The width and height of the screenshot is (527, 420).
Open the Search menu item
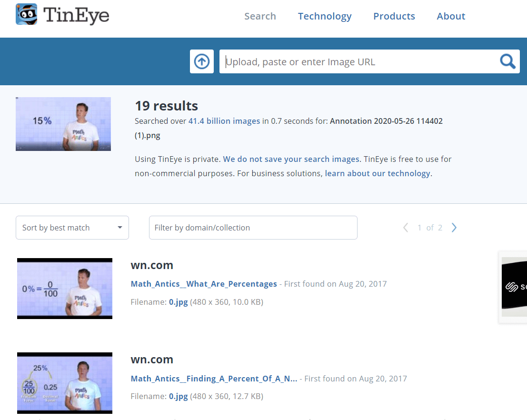[260, 16]
